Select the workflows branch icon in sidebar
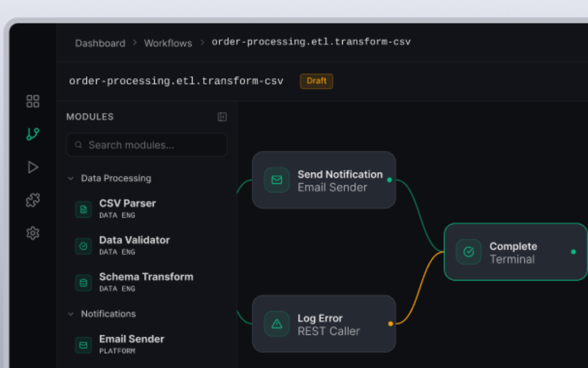Screen dimensions: 588x368 (33, 134)
